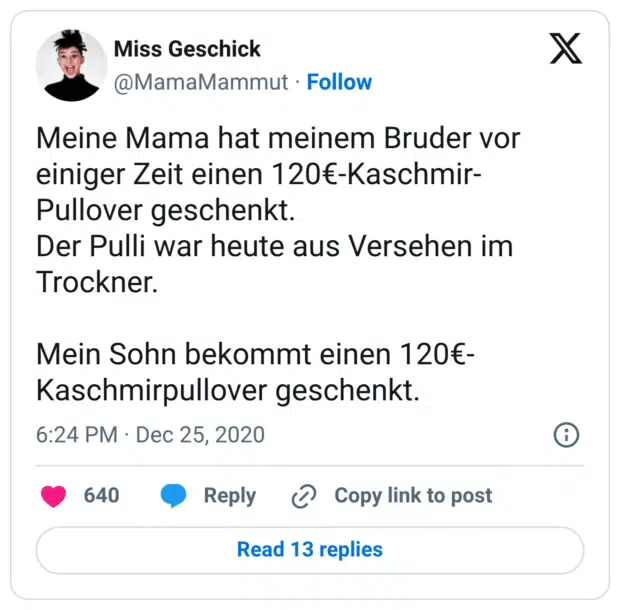Open the Twitter info circle icon
The image size is (620, 610).
[566, 435]
